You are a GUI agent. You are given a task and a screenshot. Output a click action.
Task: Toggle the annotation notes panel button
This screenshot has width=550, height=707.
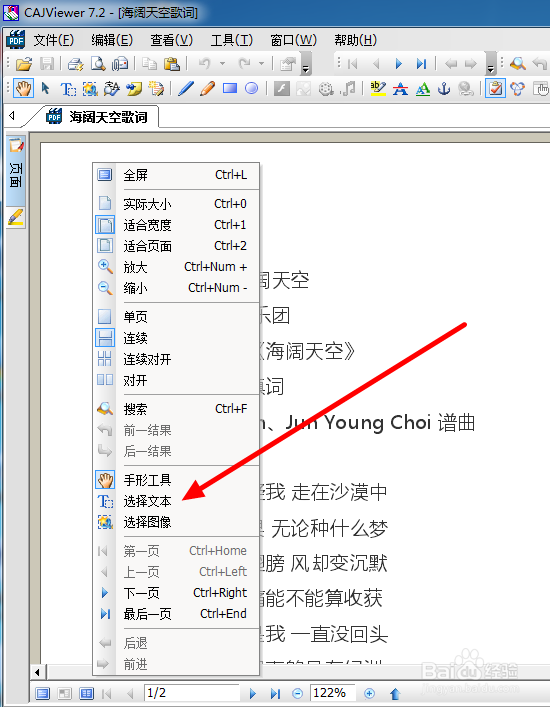tap(495, 88)
